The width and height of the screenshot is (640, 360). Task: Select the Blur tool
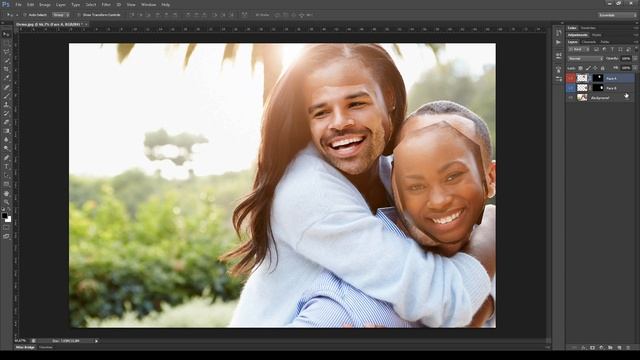click(x=6, y=140)
